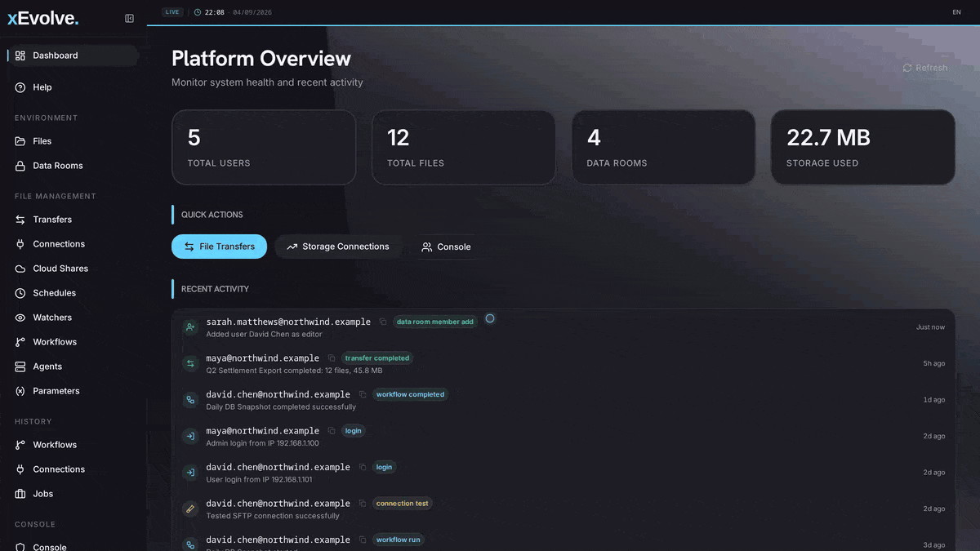
Task: Click the Cloud Shares cloud icon
Action: click(20, 269)
